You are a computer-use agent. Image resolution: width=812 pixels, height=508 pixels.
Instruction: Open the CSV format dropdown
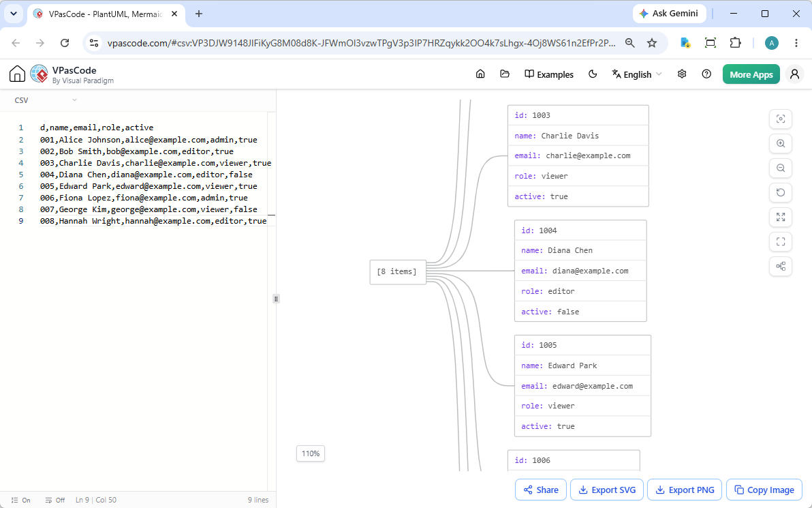pos(46,100)
